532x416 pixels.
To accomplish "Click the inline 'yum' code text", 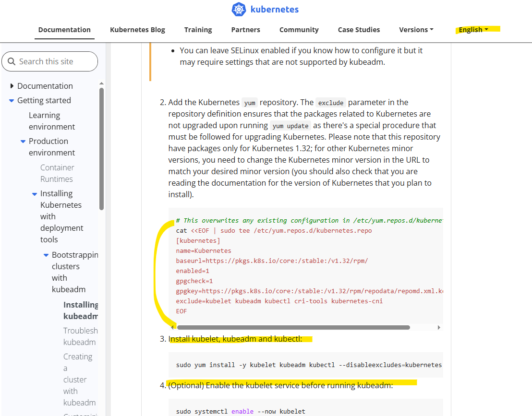I will coord(250,103).
